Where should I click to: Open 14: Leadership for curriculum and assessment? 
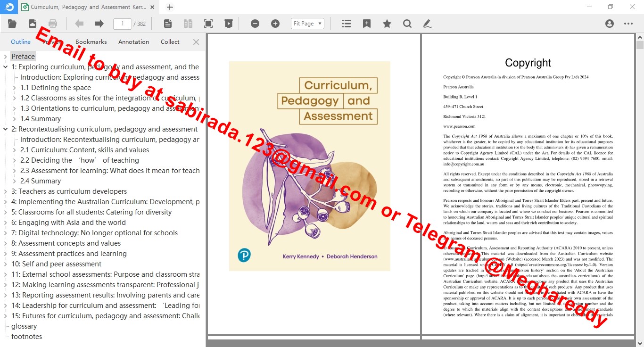click(105, 306)
